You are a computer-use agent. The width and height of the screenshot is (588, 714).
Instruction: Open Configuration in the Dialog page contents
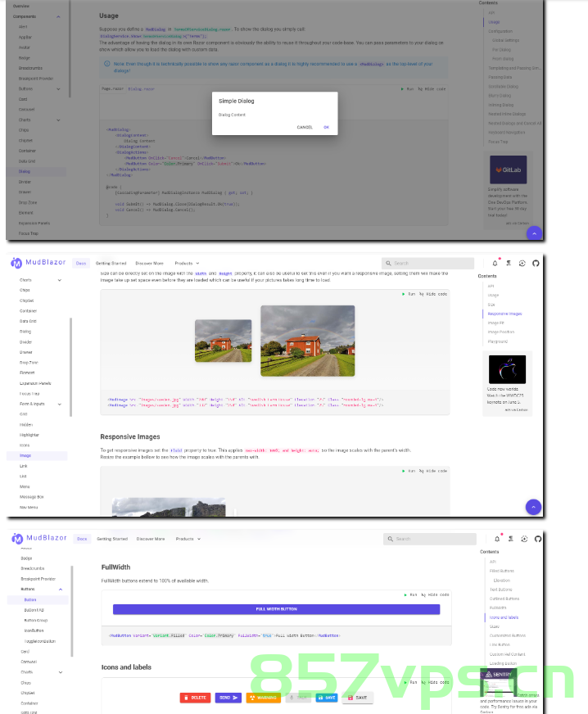tap(500, 31)
